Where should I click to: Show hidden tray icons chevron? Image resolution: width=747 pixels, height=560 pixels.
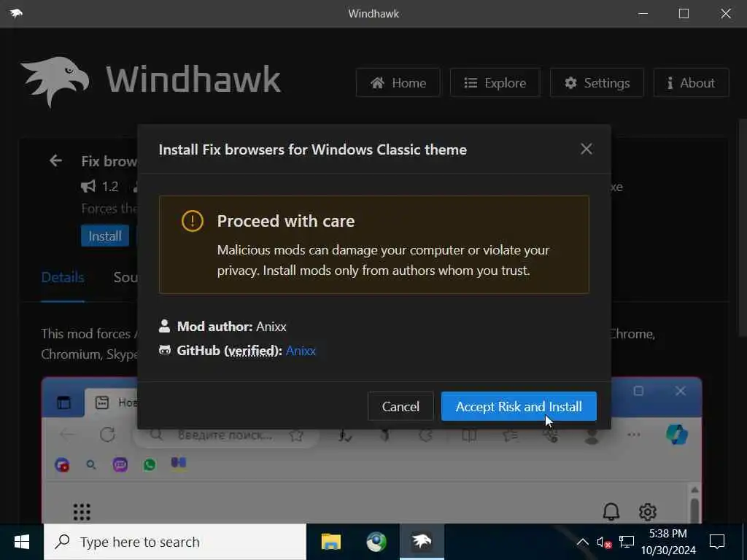pyautogui.click(x=582, y=542)
